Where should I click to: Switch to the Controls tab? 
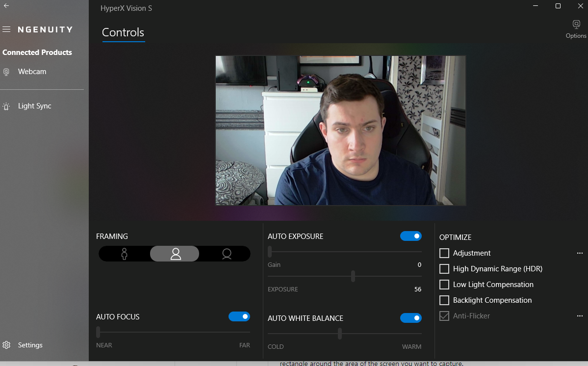[x=123, y=32]
